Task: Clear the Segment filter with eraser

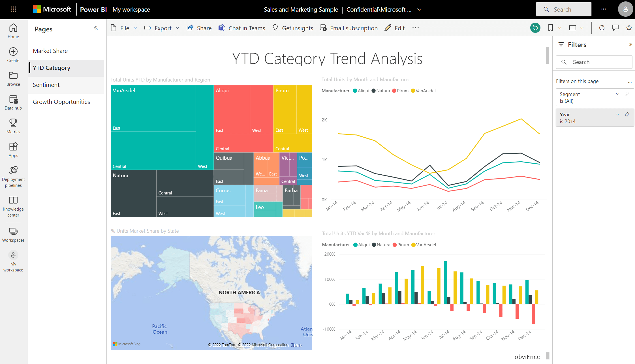Action: [x=627, y=94]
